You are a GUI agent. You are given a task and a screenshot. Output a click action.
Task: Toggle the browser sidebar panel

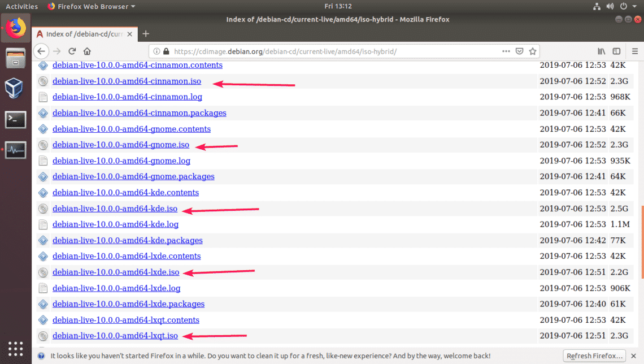[616, 51]
